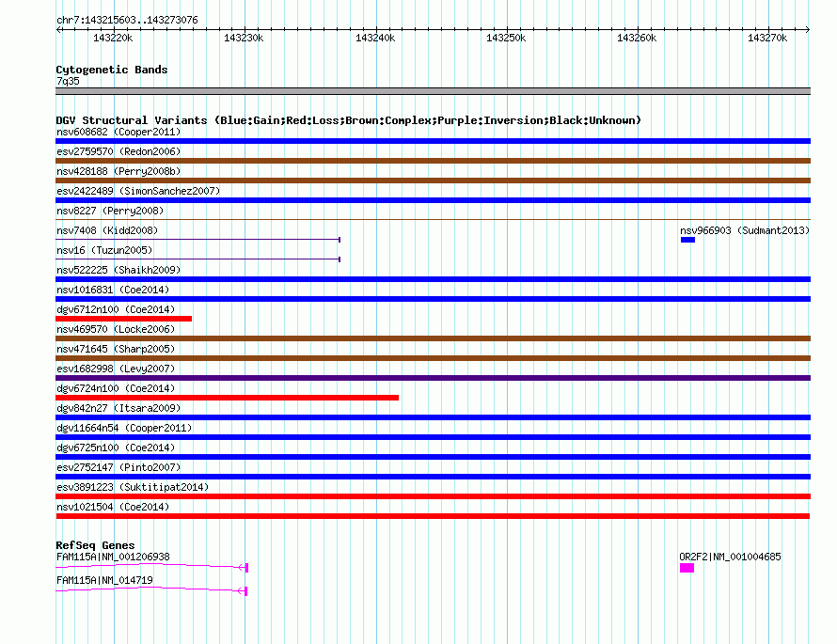Click the DGV Structural Variants track title
The width and height of the screenshot is (837, 644).
349,120
